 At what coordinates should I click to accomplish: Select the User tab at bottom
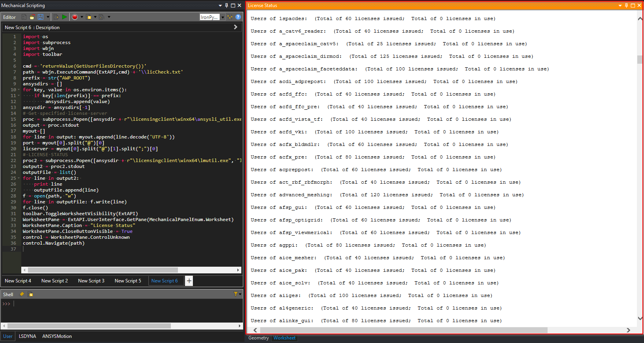[8, 336]
